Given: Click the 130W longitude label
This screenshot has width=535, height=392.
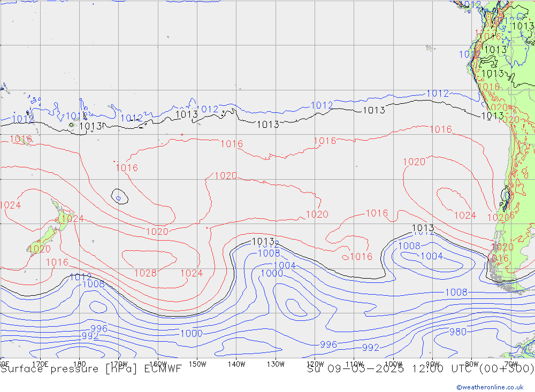Looking at the screenshot, I should click(x=276, y=364).
